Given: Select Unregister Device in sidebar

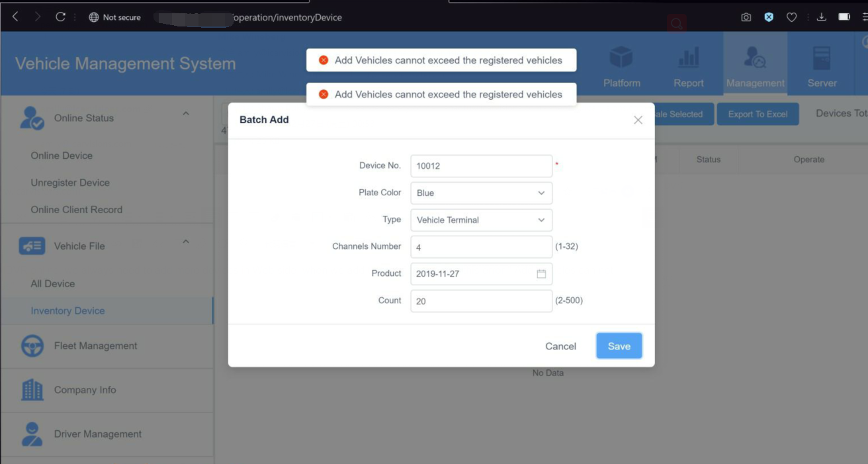Looking at the screenshot, I should 70,183.
